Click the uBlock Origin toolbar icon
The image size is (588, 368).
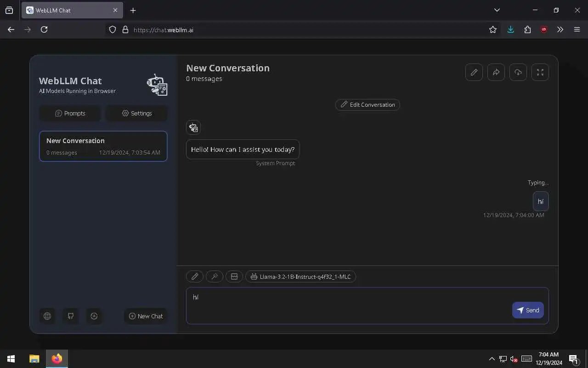tap(544, 29)
